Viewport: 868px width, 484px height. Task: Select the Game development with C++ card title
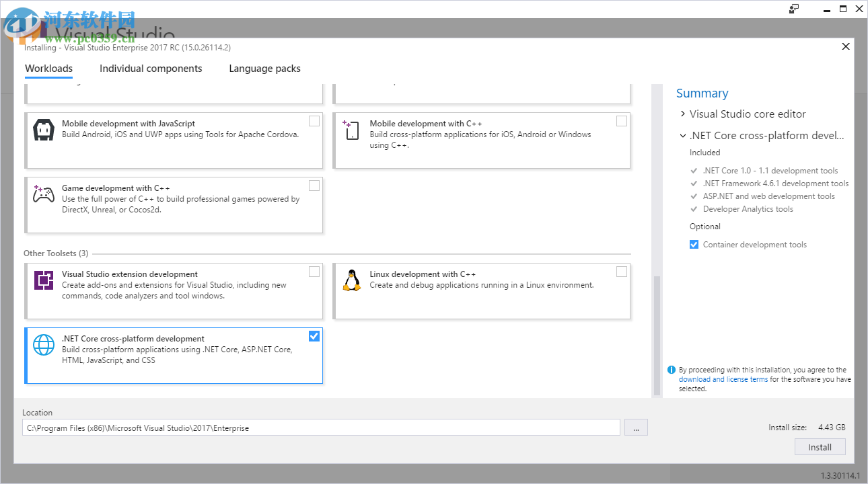116,188
